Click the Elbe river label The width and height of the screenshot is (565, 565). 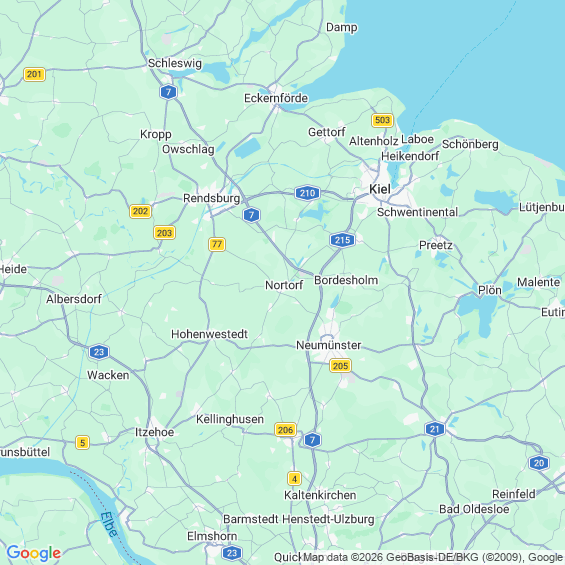[109, 525]
